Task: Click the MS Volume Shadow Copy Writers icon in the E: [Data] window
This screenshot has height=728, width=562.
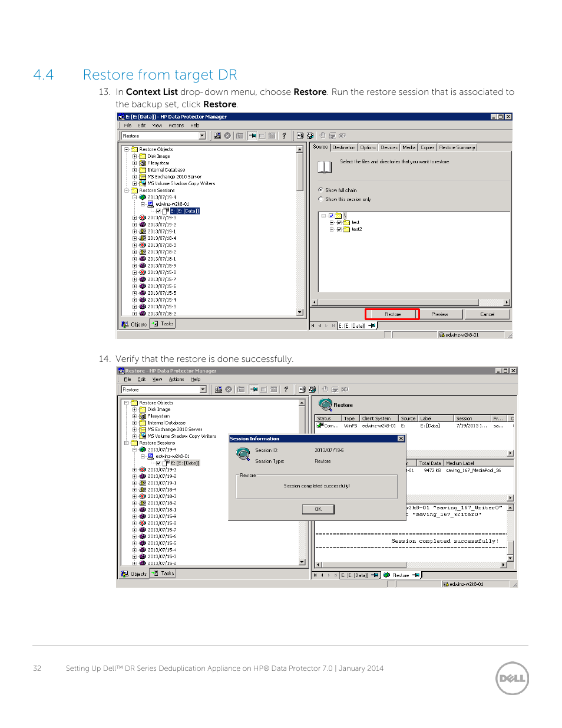Action: click(x=143, y=183)
